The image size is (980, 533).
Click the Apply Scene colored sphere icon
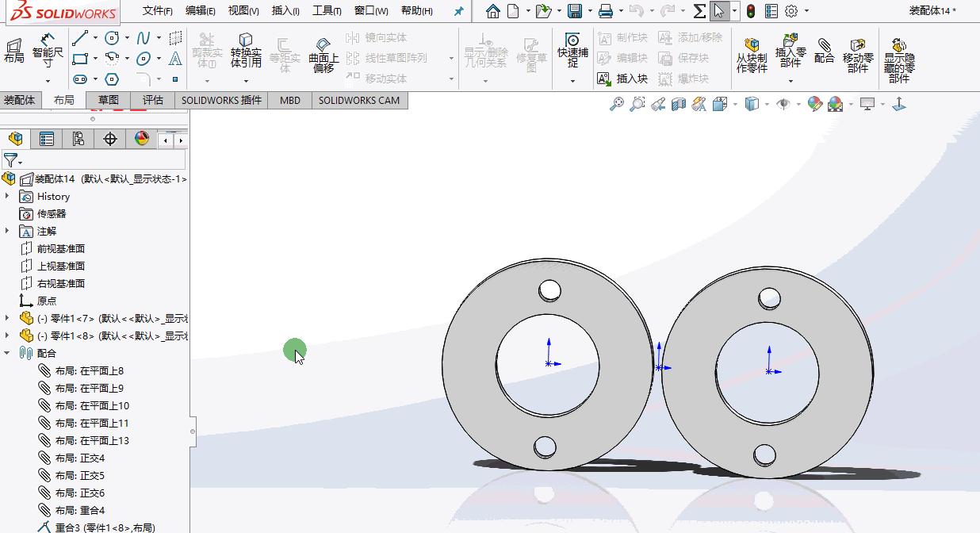pyautogui.click(x=835, y=104)
